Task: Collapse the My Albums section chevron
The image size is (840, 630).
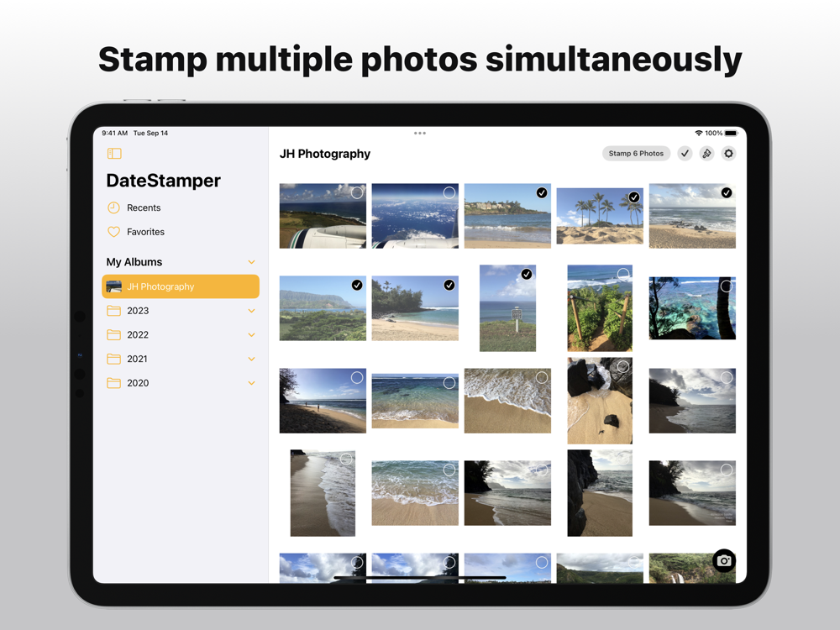Action: point(251,262)
